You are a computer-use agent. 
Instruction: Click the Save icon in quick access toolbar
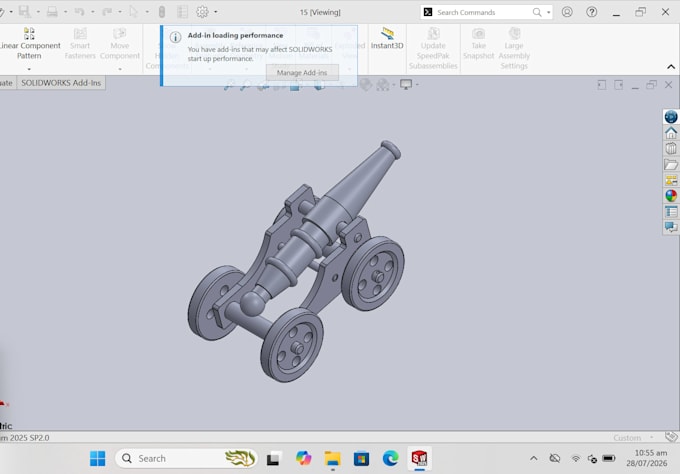pyautogui.click(x=24, y=12)
